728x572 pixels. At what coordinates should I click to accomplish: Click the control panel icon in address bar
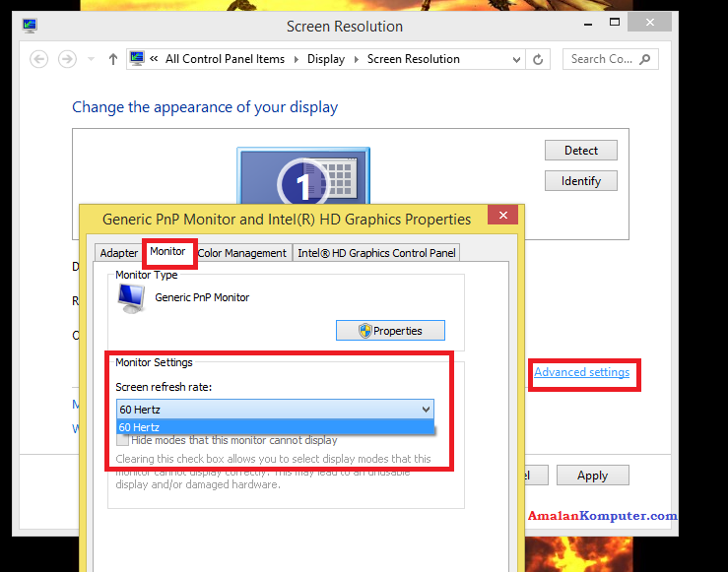[137, 59]
